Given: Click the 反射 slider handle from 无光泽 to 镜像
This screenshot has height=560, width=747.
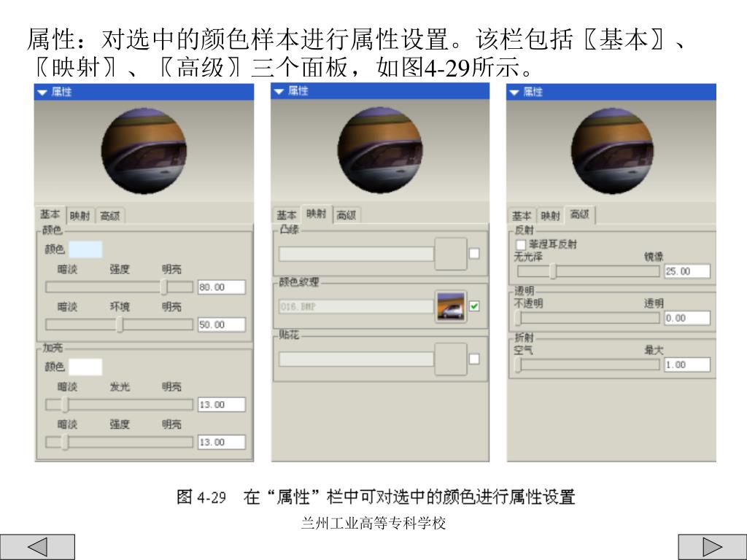Looking at the screenshot, I should [553, 271].
